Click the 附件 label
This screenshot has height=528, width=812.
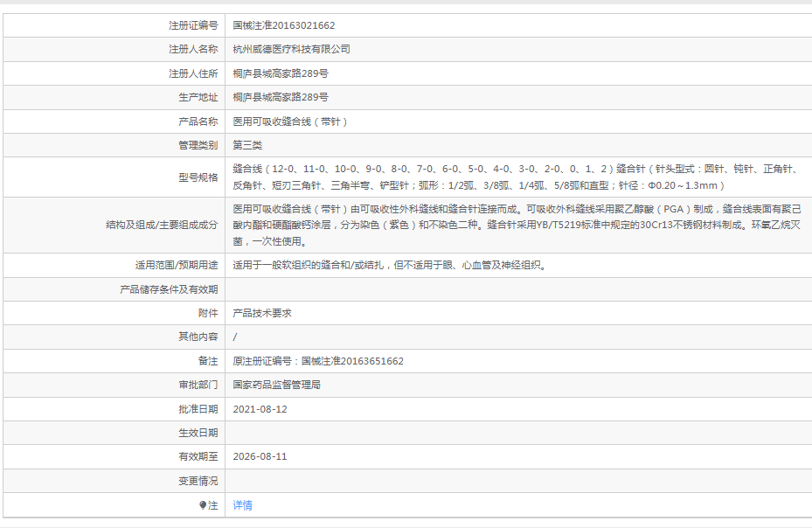(x=208, y=314)
